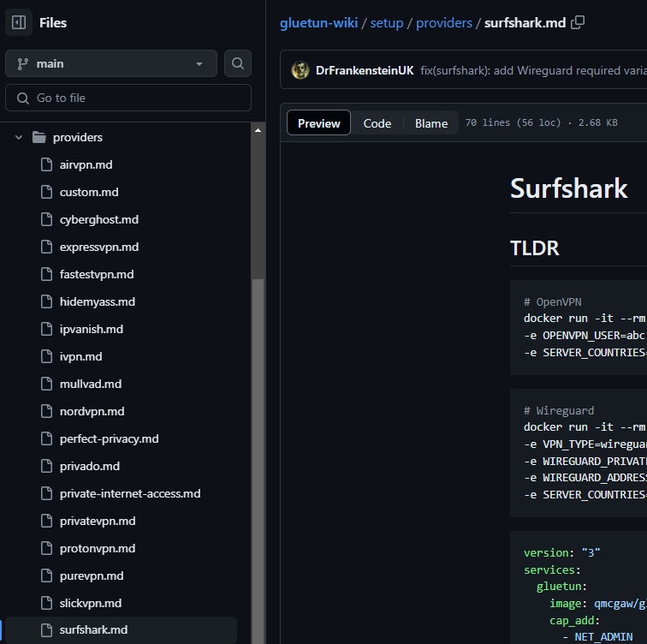Click the file icon next to mullvad.md
The width and height of the screenshot is (647, 644).
point(46,384)
